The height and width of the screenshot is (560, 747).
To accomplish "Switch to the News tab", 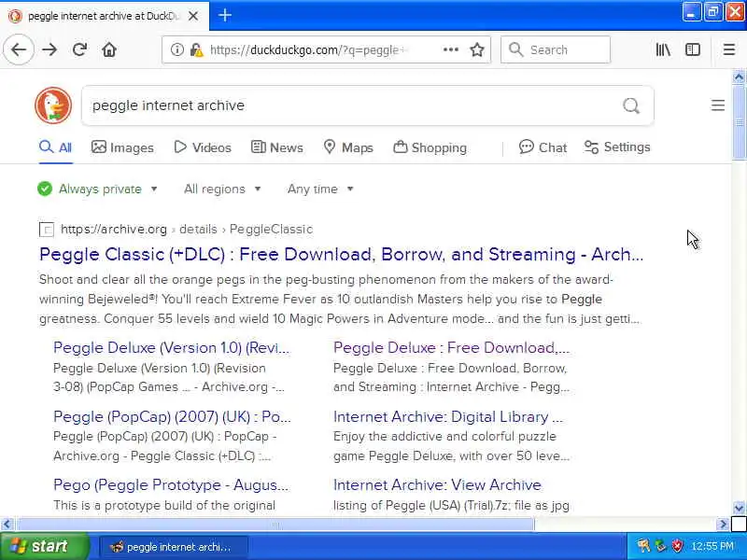I will 277,147.
